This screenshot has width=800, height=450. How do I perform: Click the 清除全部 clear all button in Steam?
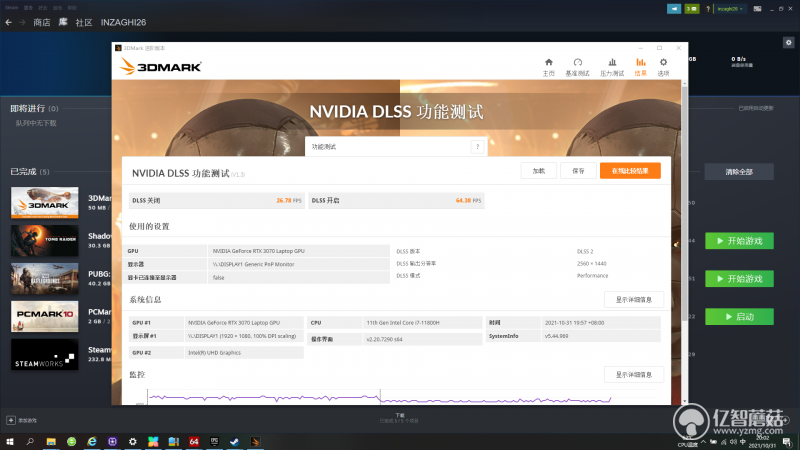[x=739, y=172]
